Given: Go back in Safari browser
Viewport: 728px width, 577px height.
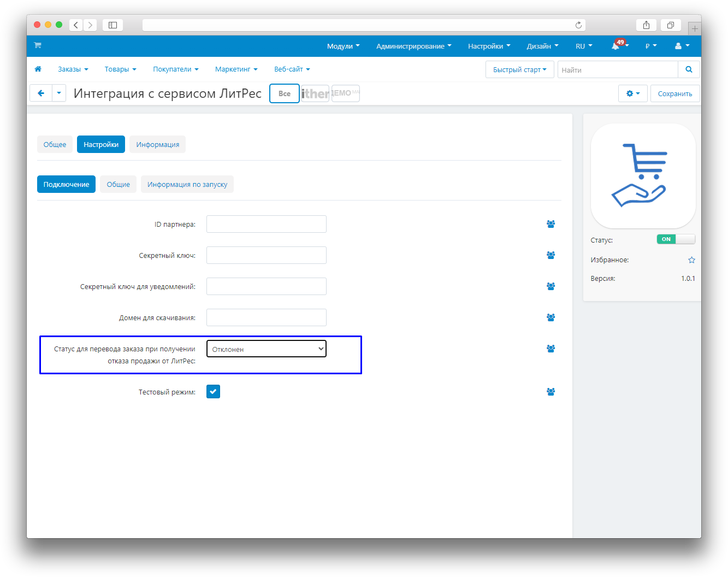Looking at the screenshot, I should tap(76, 25).
